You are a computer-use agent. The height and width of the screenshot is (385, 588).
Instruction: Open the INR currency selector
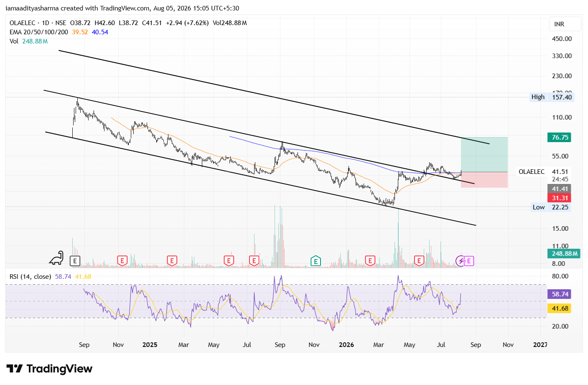(x=565, y=24)
